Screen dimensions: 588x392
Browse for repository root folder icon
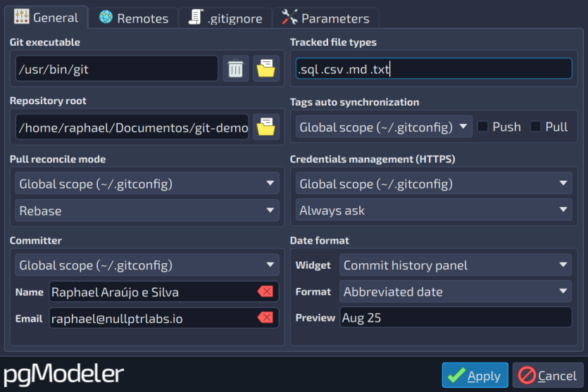[266, 127]
